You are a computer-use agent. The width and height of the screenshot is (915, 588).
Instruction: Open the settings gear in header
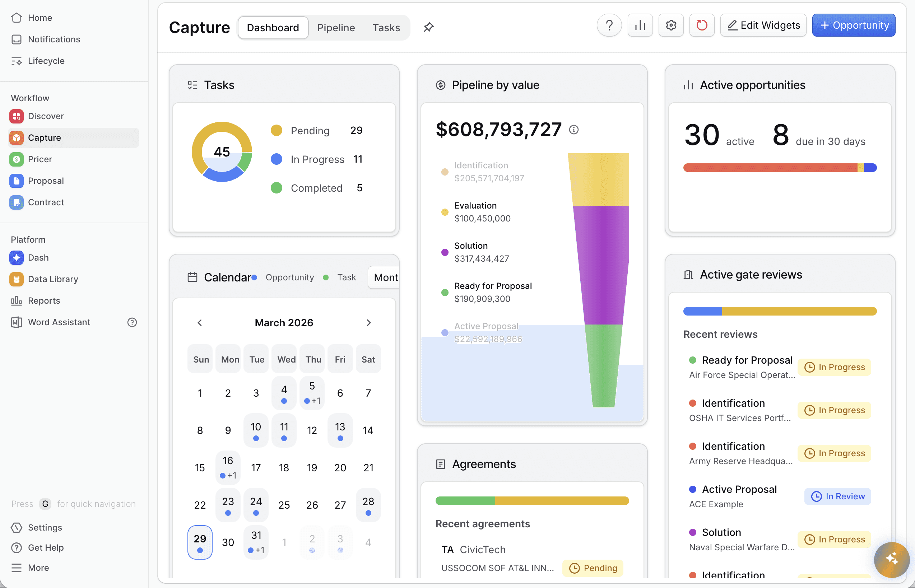671,25
